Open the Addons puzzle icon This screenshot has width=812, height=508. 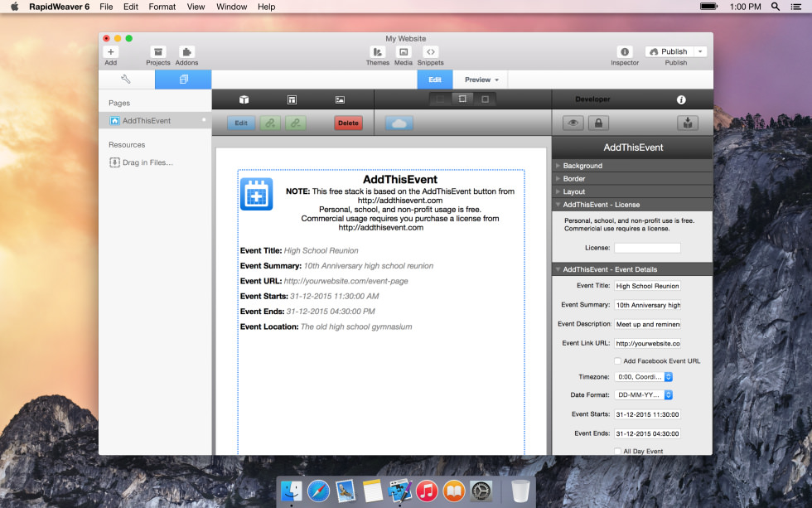pos(186,51)
